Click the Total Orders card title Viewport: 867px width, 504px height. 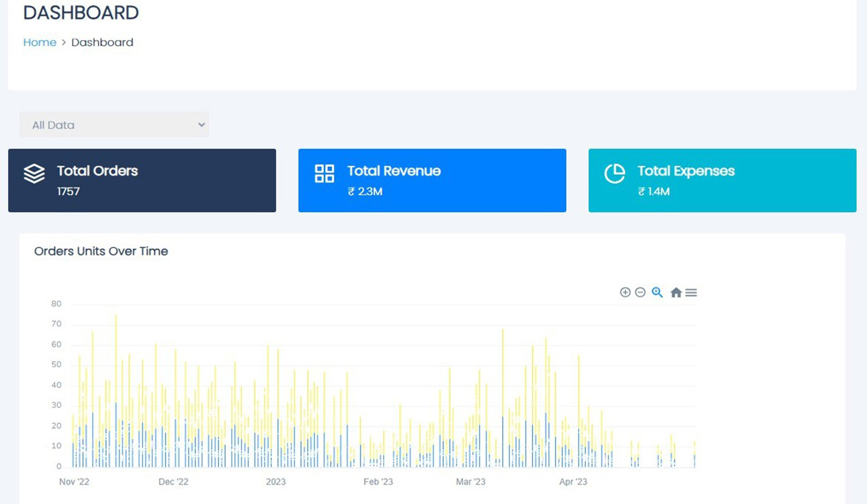pyautogui.click(x=98, y=171)
